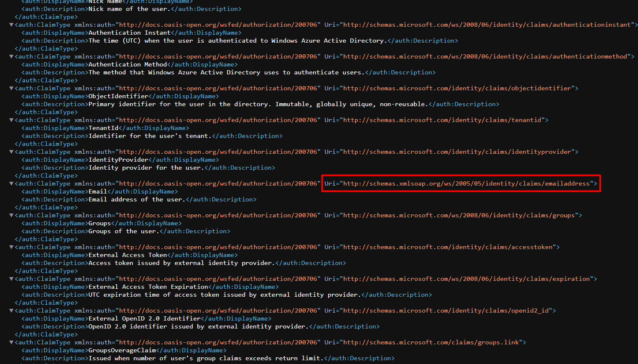The width and height of the screenshot is (638, 364).
Task: Click the red-highlighted emailaddress Uri attribute
Action: (x=461, y=183)
